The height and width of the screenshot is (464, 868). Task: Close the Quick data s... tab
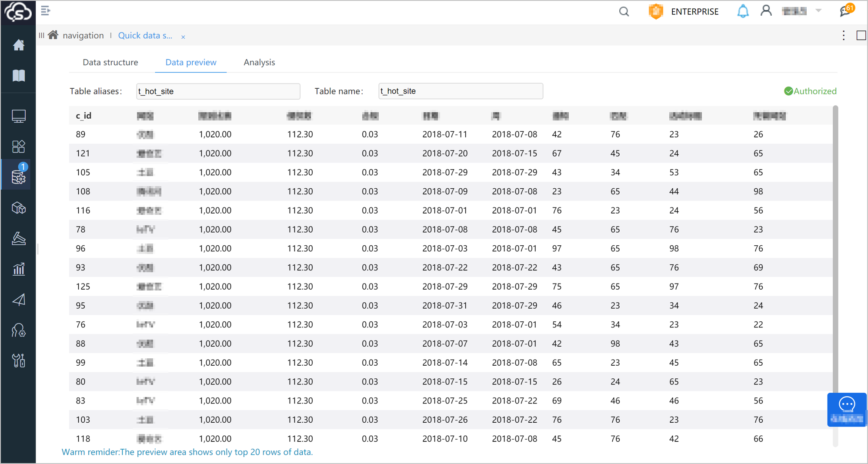[x=183, y=37]
